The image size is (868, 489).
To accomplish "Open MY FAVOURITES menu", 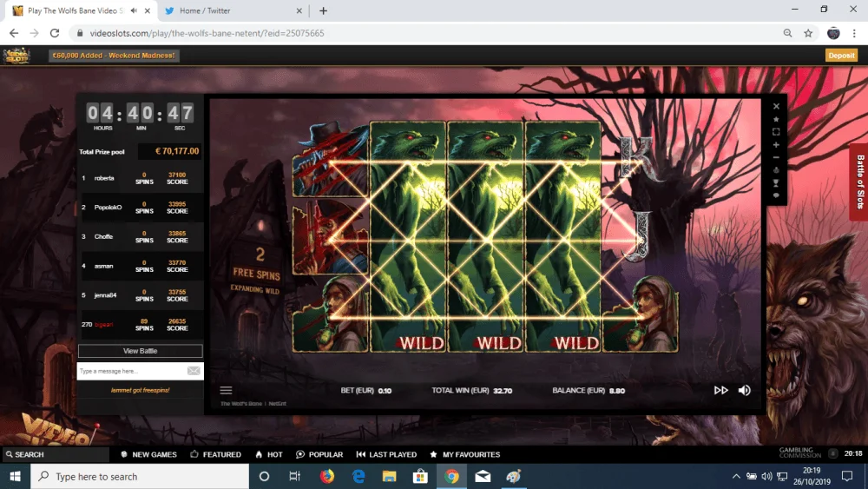I will click(465, 454).
